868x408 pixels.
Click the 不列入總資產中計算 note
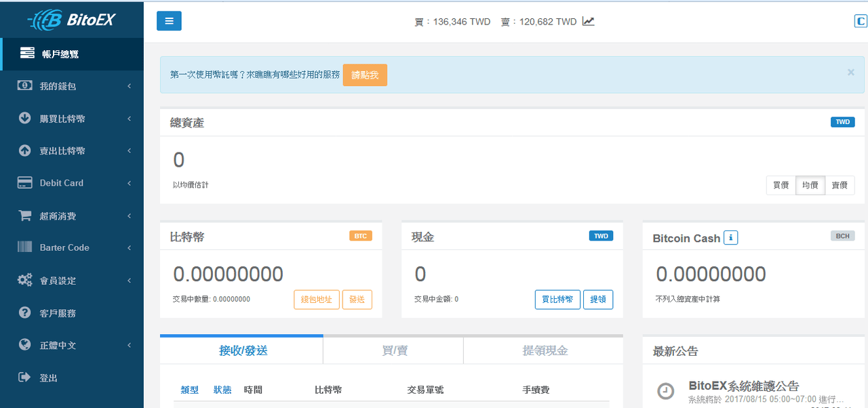point(688,299)
